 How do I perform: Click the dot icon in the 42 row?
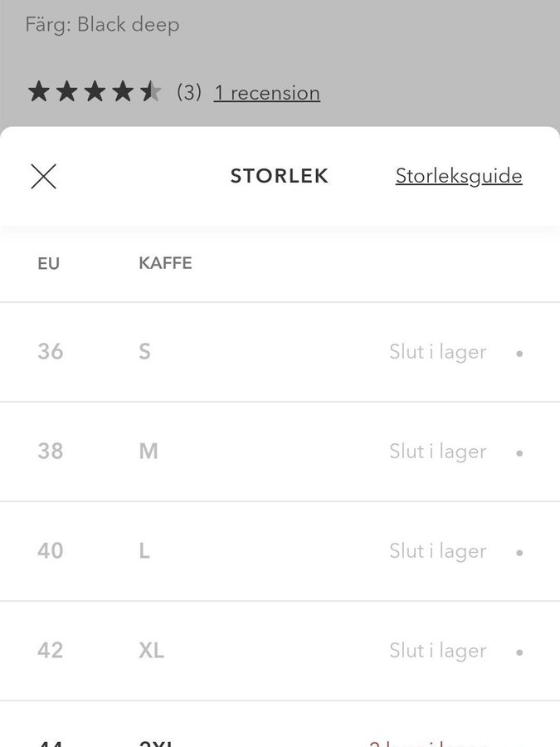pos(519,652)
